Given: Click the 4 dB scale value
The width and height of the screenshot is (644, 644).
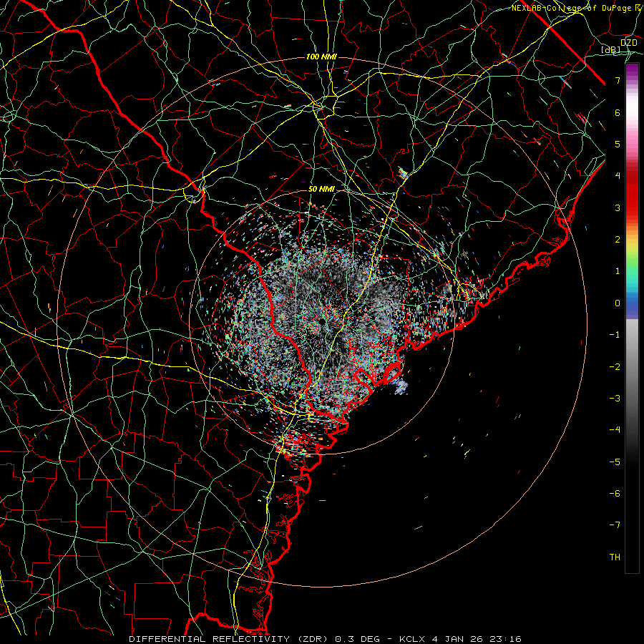Looking at the screenshot, I should 618,176.
